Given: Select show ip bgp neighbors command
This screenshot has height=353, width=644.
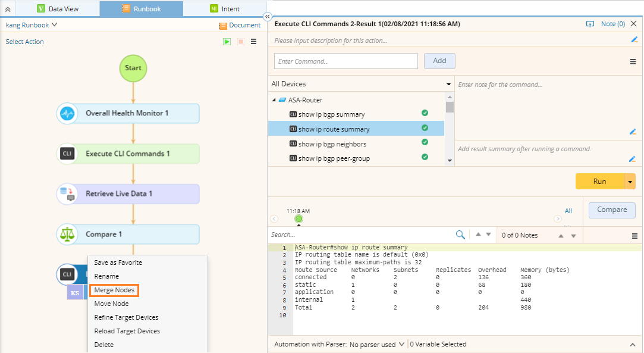Looking at the screenshot, I should coord(332,144).
